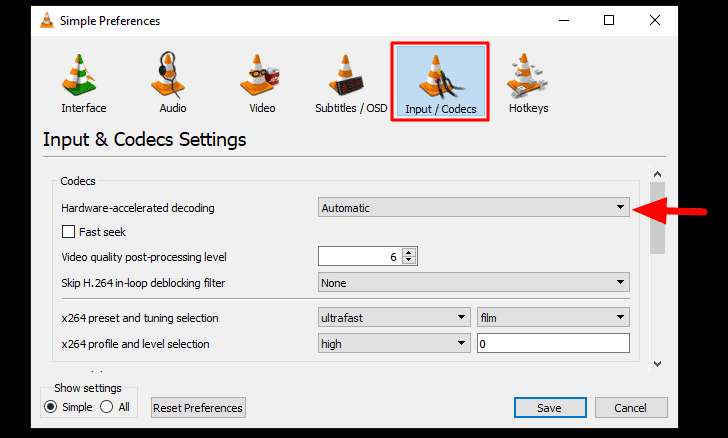Enable the Fast seek checkbox
Screen dimensions: 728x438
(68, 231)
